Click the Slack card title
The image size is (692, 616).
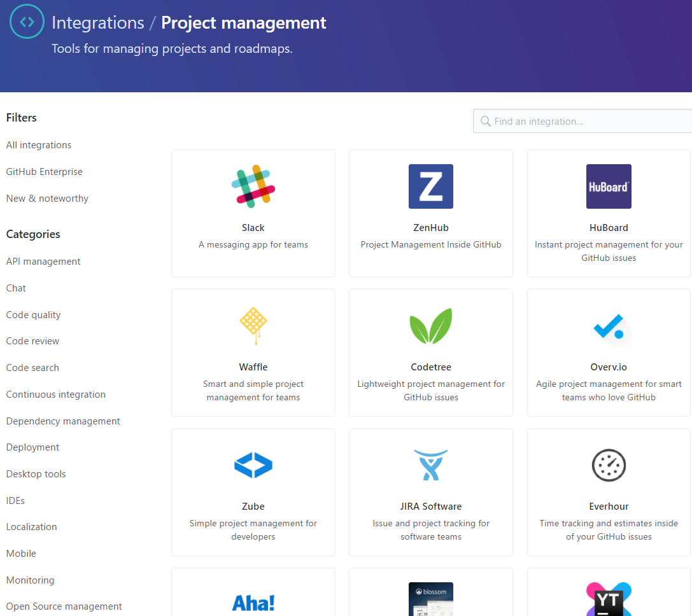click(253, 228)
